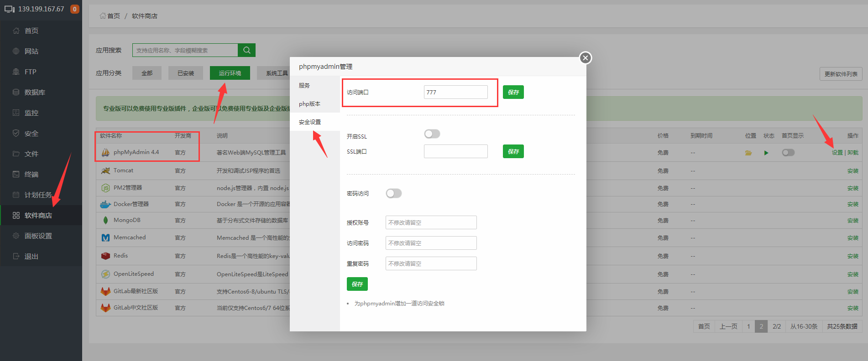
Task: Click the PM2管理器 nodejs icon
Action: [x=105, y=188]
